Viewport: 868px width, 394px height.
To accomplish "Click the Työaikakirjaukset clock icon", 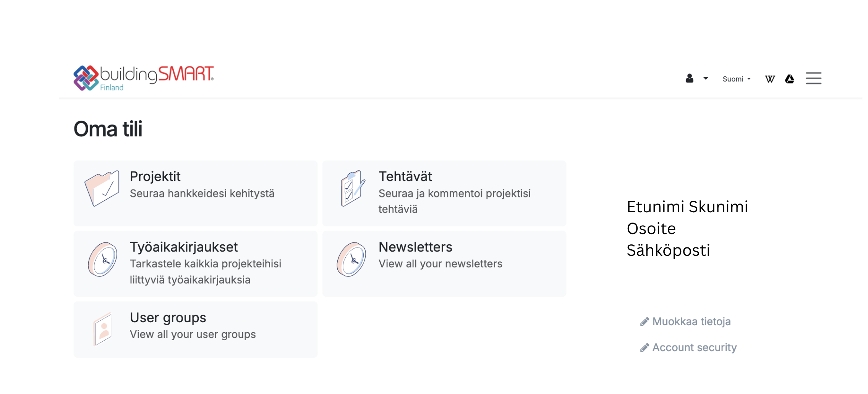I will [x=102, y=259].
